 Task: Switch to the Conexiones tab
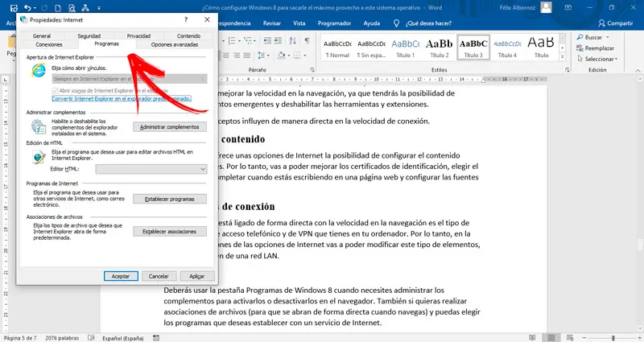(49, 44)
